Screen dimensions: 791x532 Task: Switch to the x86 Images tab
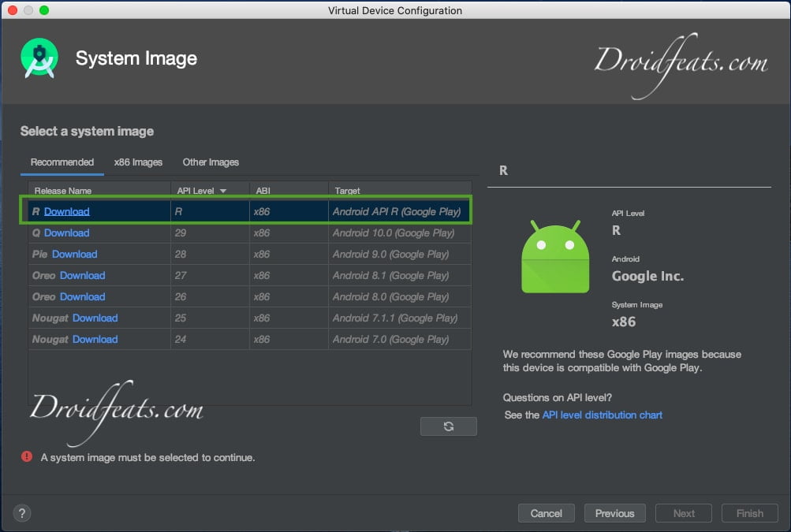(137, 162)
